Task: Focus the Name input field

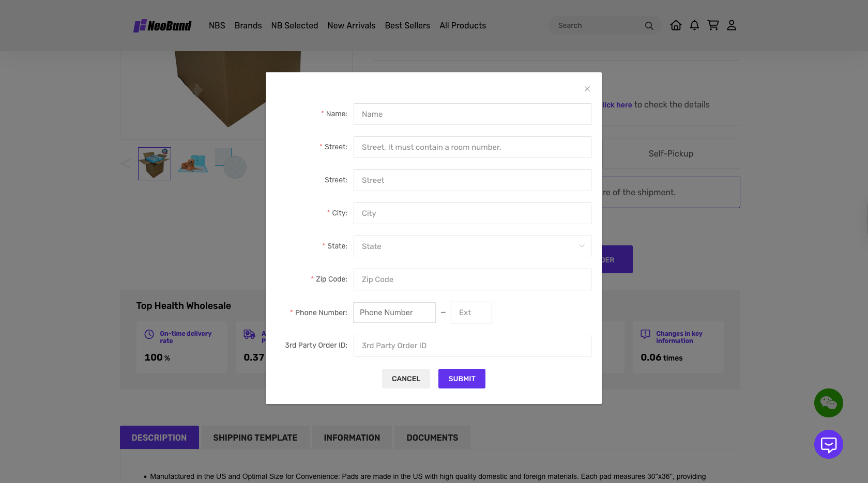Action: (472, 114)
